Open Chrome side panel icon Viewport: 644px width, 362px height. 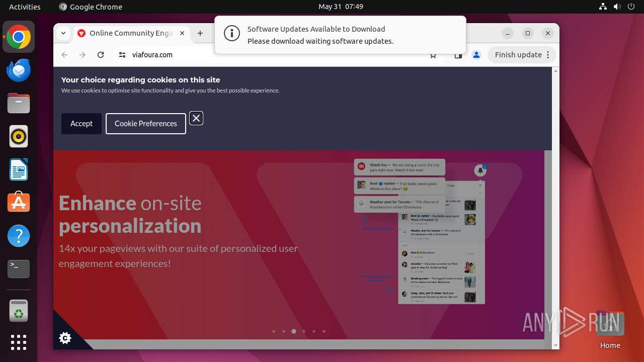point(458,55)
